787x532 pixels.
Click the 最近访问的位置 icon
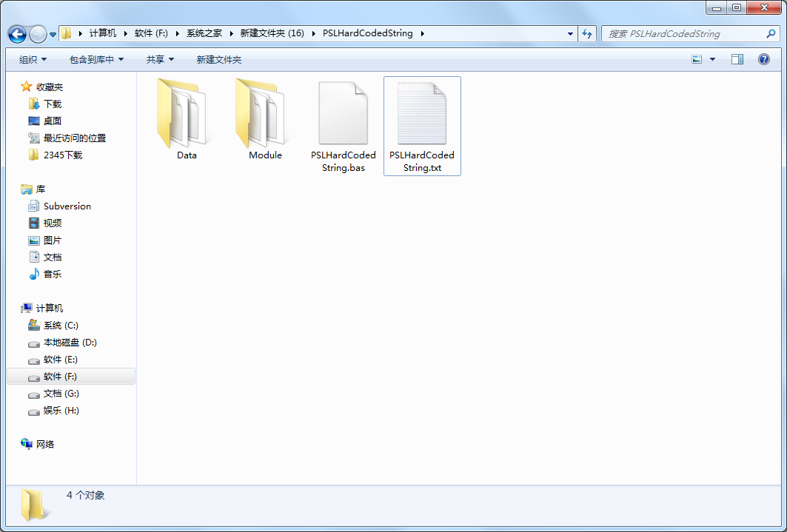tap(34, 138)
